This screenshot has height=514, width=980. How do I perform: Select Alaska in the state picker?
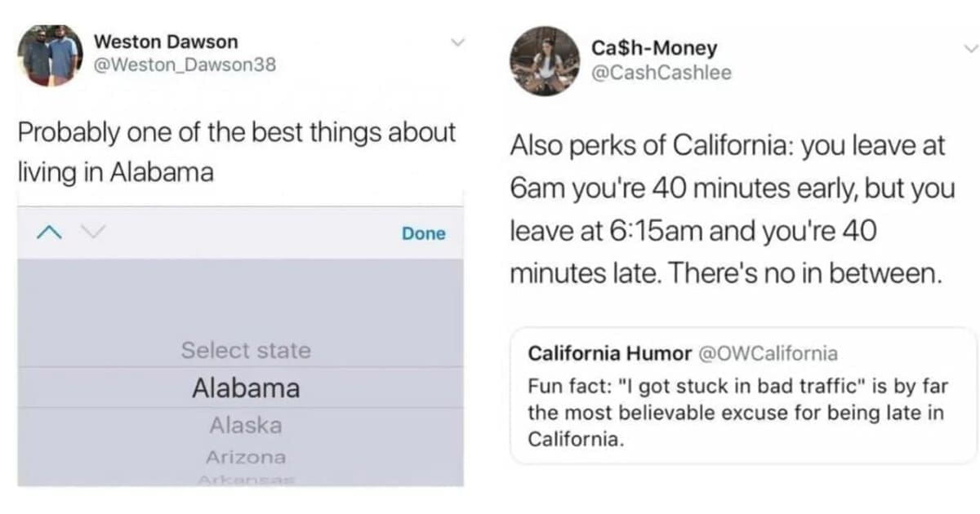244,425
